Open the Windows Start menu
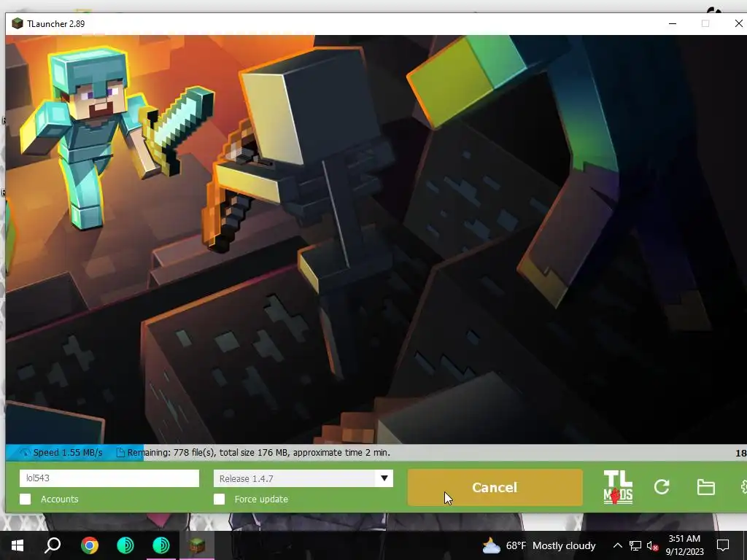The height and width of the screenshot is (560, 747). point(18,545)
